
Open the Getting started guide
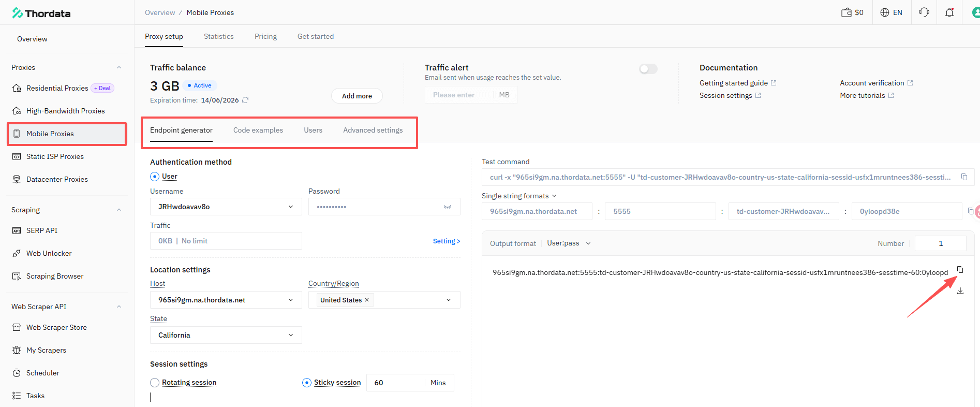(x=738, y=83)
